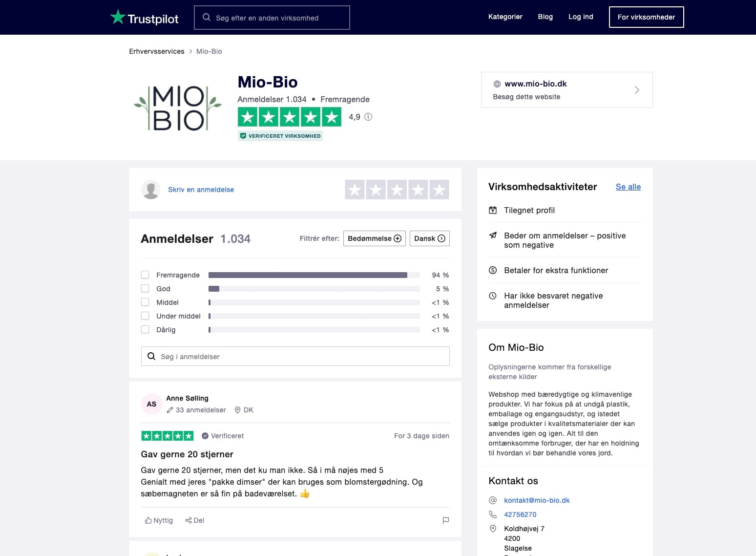Open the Bedømmelse filter dropdown
This screenshot has height=556, width=756.
pyautogui.click(x=374, y=238)
